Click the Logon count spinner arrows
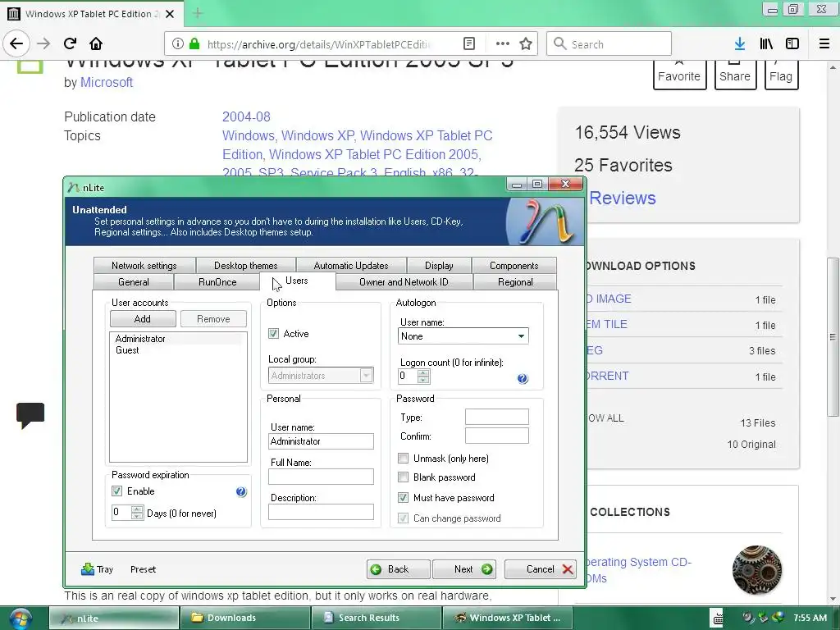The width and height of the screenshot is (840, 630). 423,376
